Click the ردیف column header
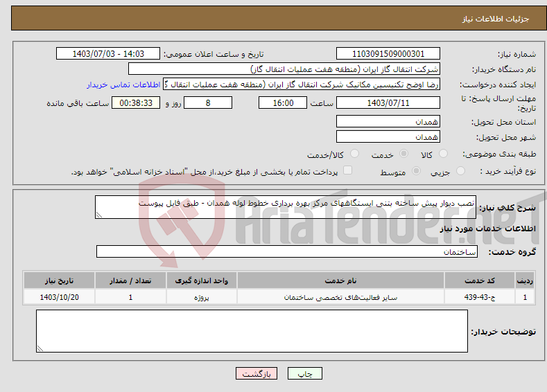Viewport: 547px width, 392px height. click(x=525, y=280)
